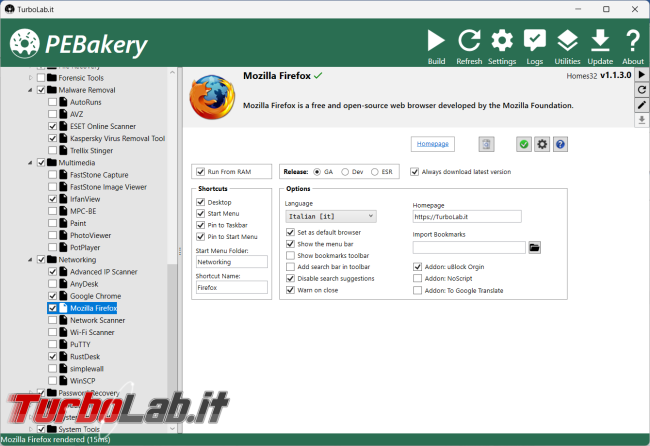The image size is (650, 446).
Task: Enable Show bookmarks toolbar
Action: [291, 255]
